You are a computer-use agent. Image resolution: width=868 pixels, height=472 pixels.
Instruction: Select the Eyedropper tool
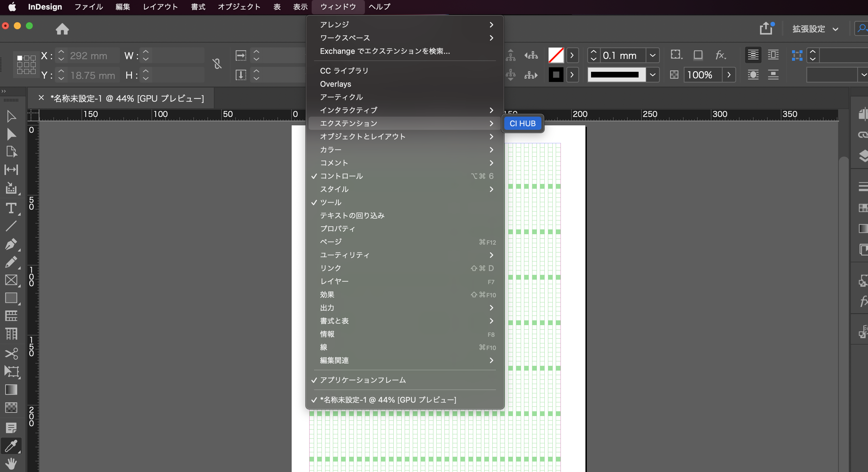click(11, 446)
